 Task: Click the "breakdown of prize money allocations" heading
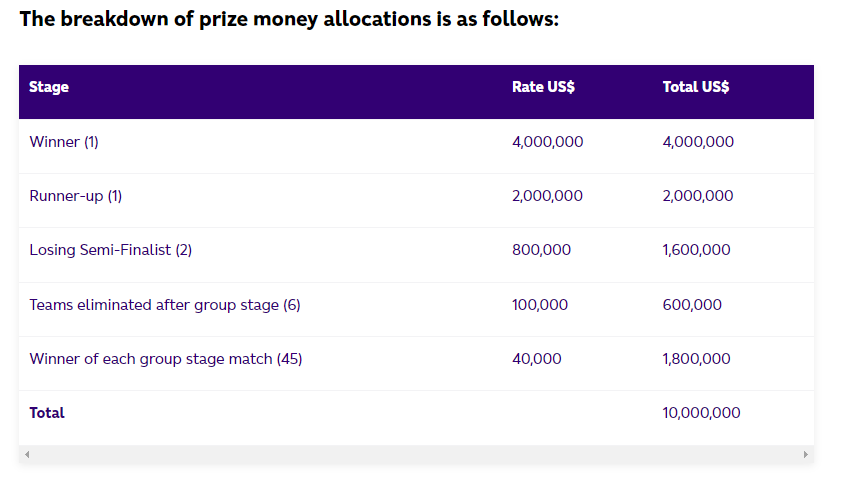289,19
